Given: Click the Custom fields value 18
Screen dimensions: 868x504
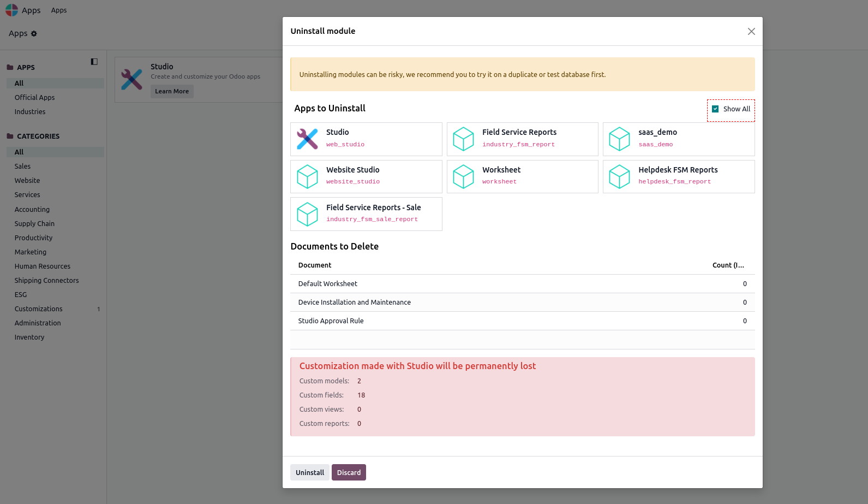Looking at the screenshot, I should pyautogui.click(x=361, y=395).
